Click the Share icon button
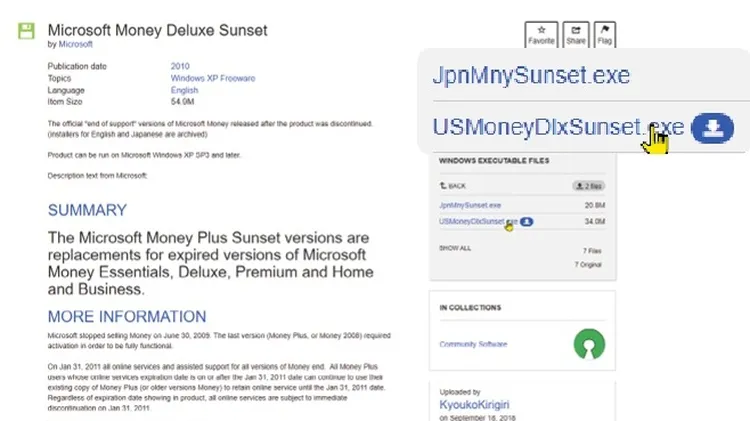Viewport: 750px width, 421px height. 575,35
